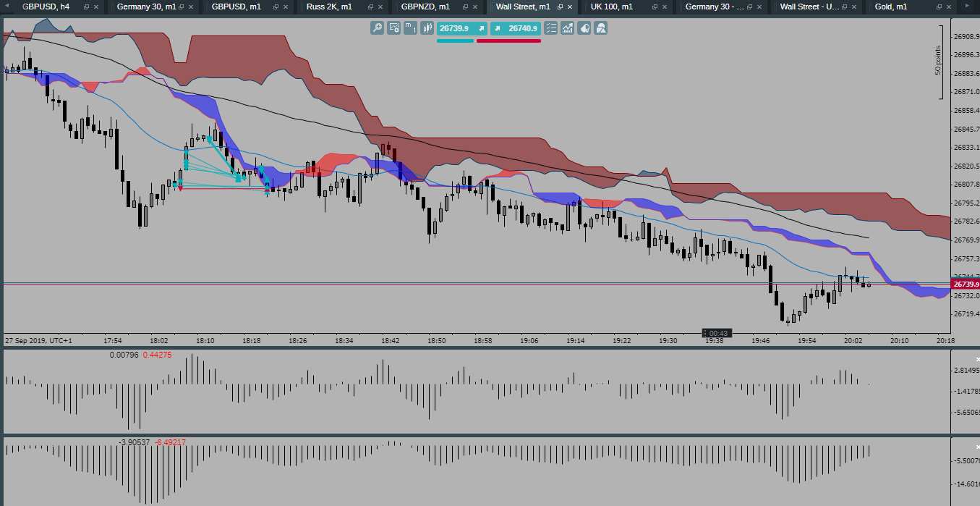The height and width of the screenshot is (506, 980).
Task: Close the Gold, m1 tab
Action: coord(949,7)
